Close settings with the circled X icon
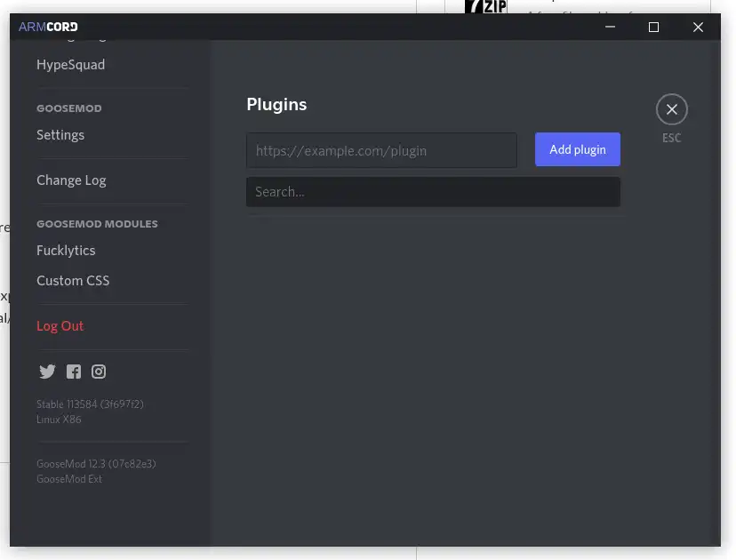 tap(672, 109)
